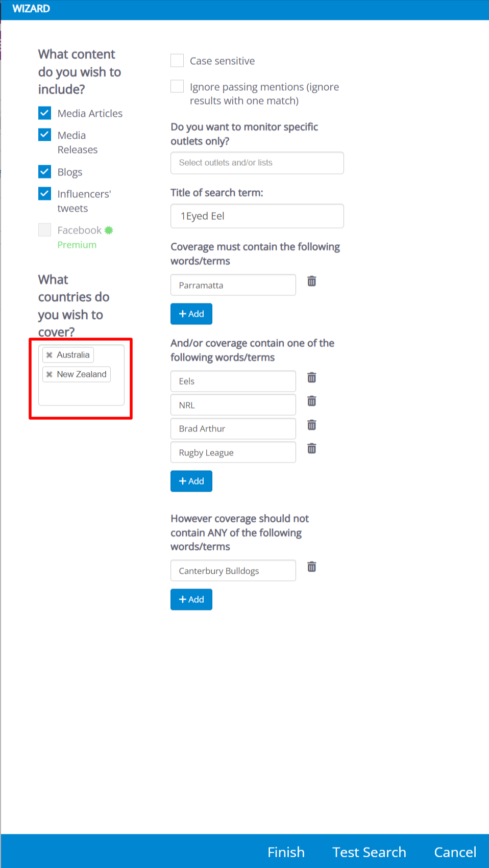Uncheck the Media Articles checkbox

coord(45,113)
